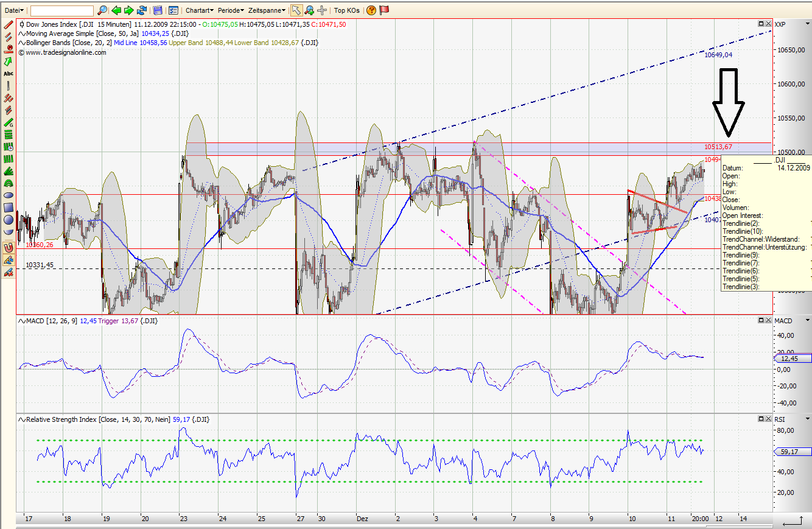Select the Abc text annotation tool
The height and width of the screenshot is (529, 812).
pyautogui.click(x=8, y=72)
